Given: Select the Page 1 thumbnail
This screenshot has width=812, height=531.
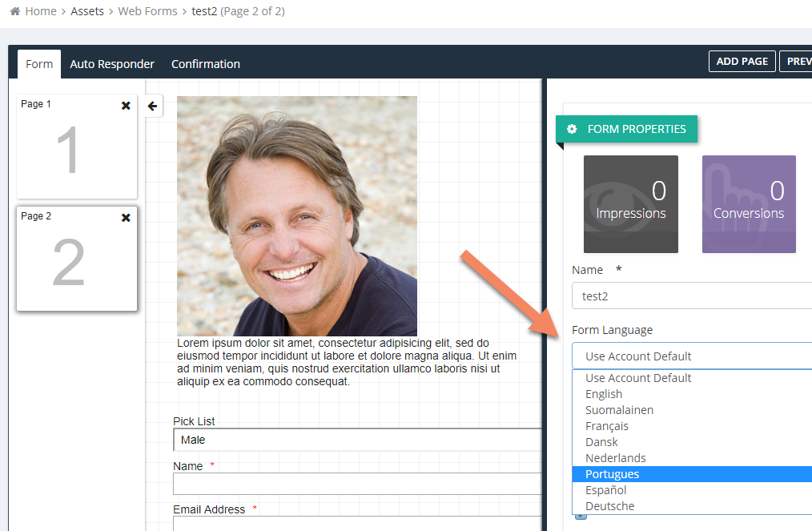Looking at the screenshot, I should point(77,147).
